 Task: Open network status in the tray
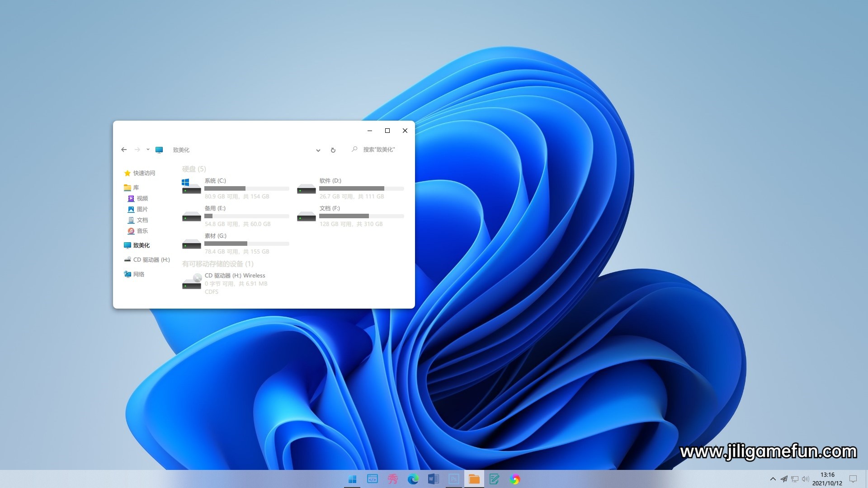(x=795, y=479)
